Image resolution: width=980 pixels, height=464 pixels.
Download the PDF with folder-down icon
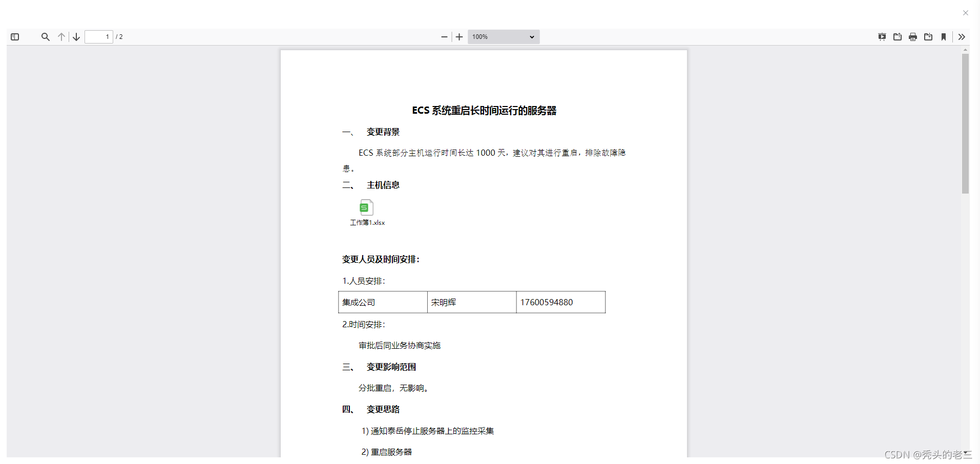coord(928,37)
